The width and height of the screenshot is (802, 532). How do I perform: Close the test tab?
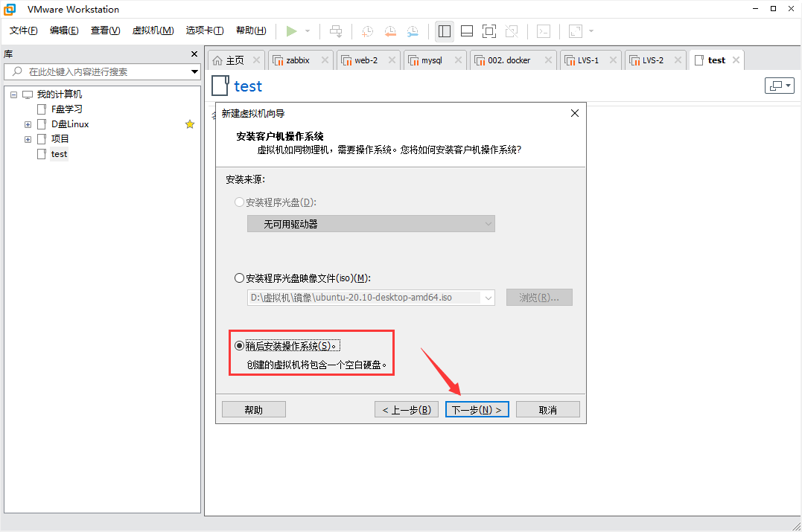click(x=736, y=60)
